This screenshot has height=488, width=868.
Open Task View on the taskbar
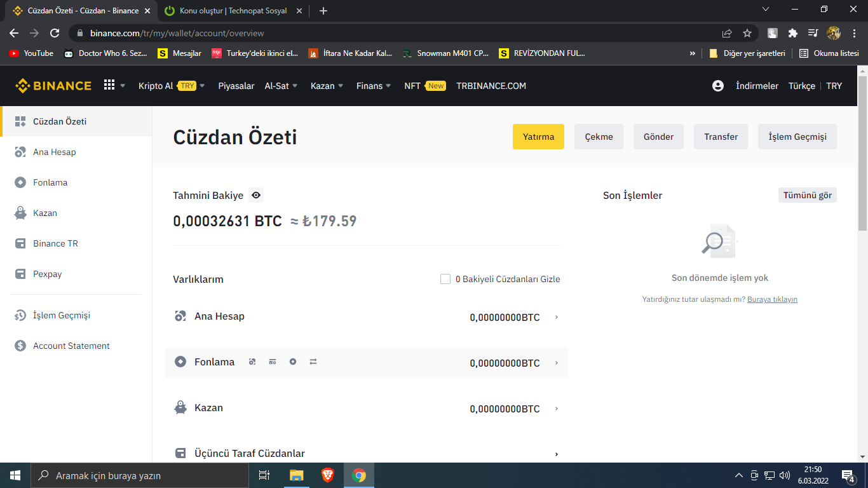(x=264, y=475)
